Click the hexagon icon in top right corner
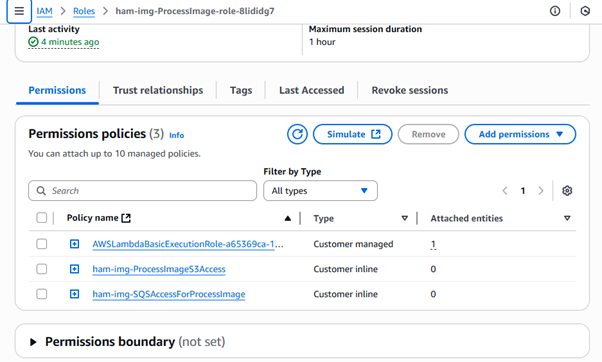The height and width of the screenshot is (362, 602). click(x=585, y=11)
